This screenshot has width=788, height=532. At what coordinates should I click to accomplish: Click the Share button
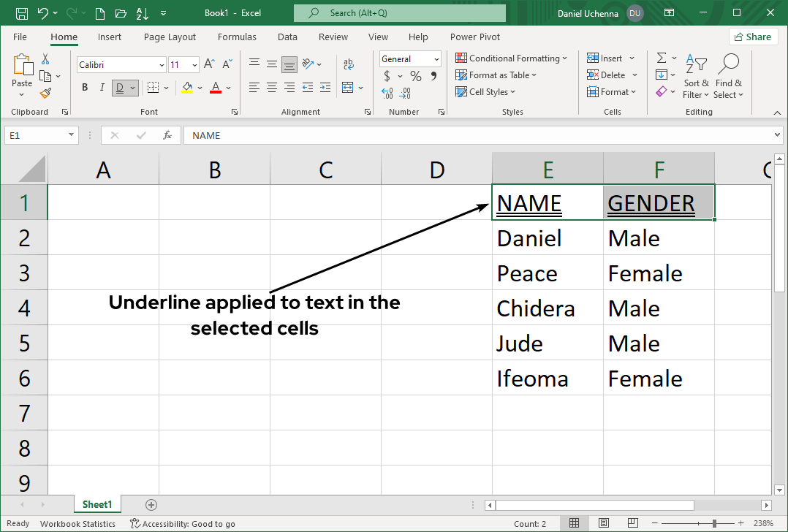(x=752, y=37)
